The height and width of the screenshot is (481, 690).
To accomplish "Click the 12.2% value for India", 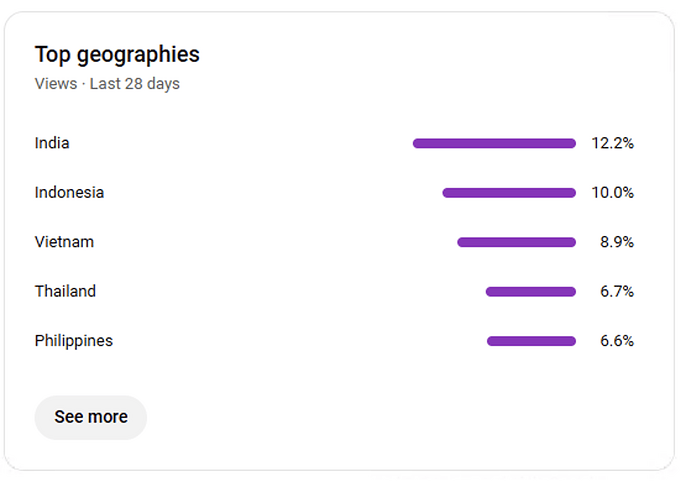I will pyautogui.click(x=612, y=143).
